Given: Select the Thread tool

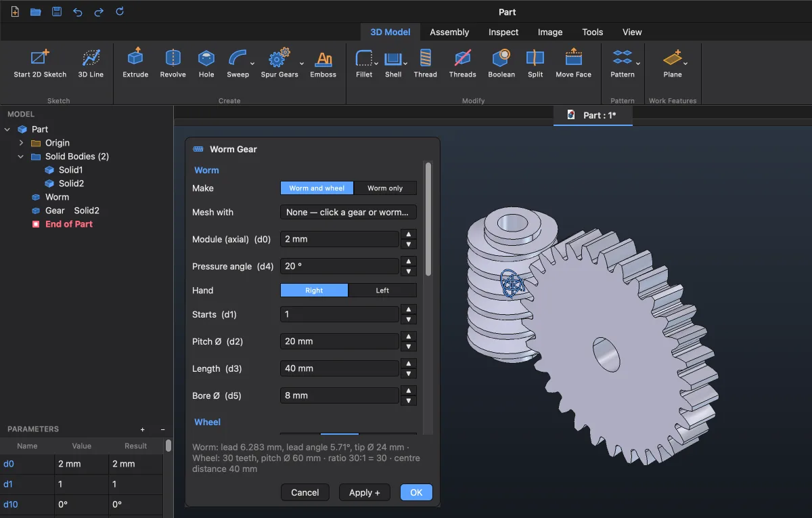Looking at the screenshot, I should (426, 64).
